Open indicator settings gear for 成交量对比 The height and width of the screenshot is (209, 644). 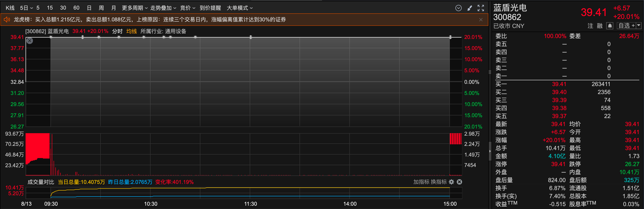click(451, 182)
